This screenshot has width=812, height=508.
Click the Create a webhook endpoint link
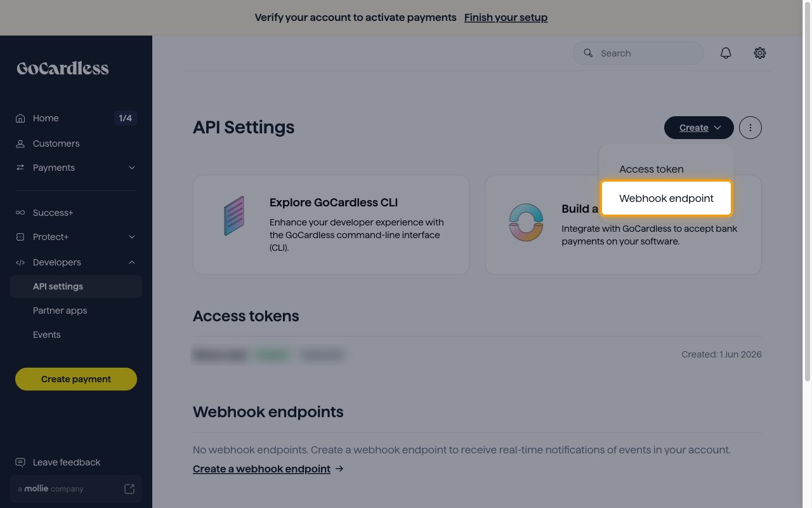[x=261, y=469]
